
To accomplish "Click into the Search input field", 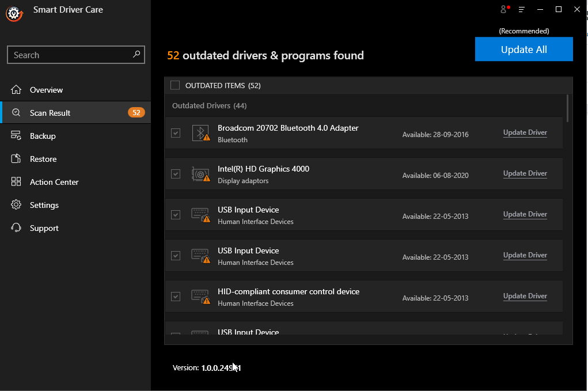I will pyautogui.click(x=69, y=55).
